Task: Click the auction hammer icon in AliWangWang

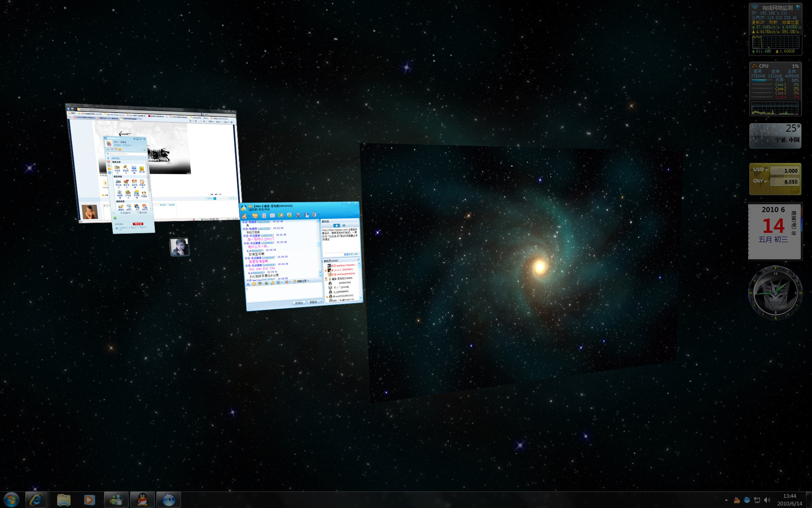Action: pos(125,167)
